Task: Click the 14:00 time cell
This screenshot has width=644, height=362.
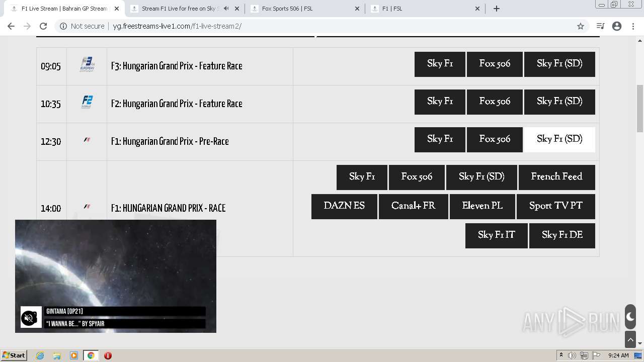Action: [x=51, y=208]
